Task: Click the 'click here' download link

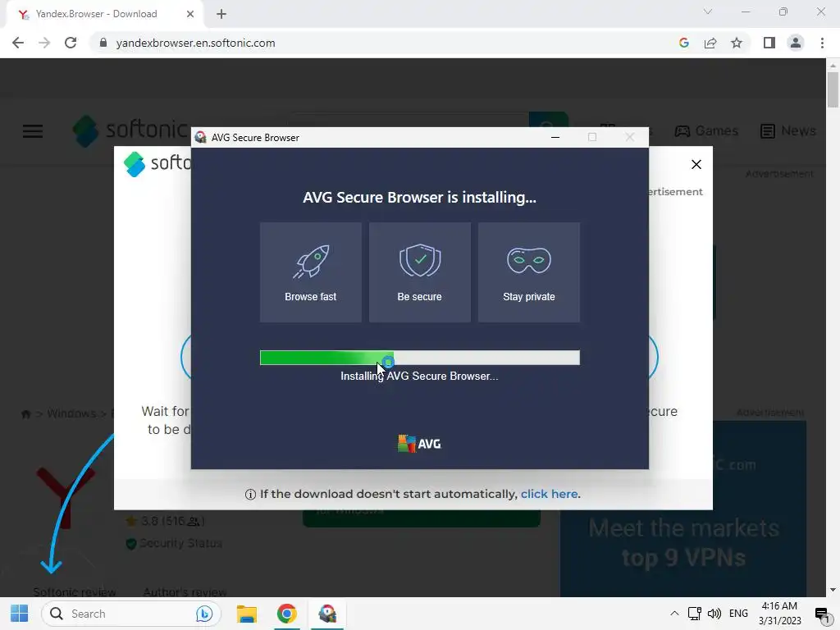Action: click(x=549, y=494)
